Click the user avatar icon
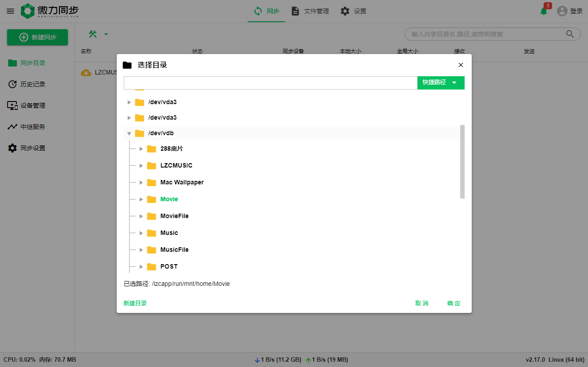Viewport: 588px width, 367px height. (562, 11)
